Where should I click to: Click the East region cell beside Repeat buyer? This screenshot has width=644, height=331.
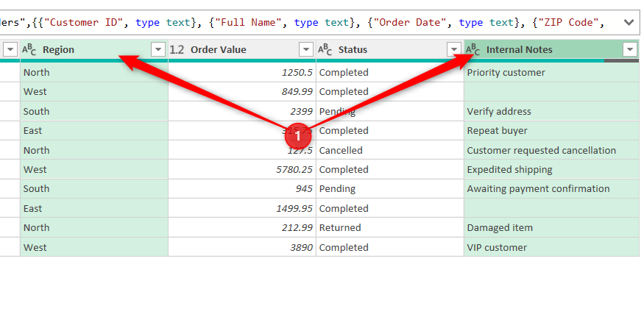94,131
